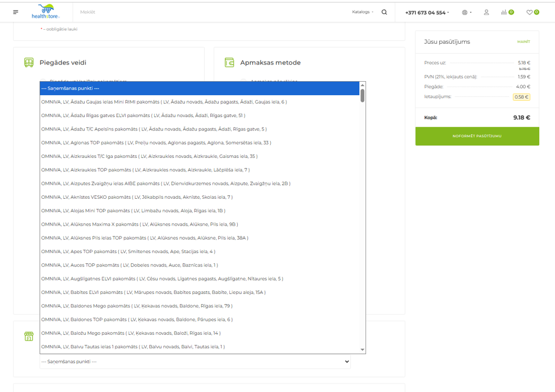Select Baldones Mego pakomāts
This screenshot has height=392, width=555.
[x=200, y=306]
